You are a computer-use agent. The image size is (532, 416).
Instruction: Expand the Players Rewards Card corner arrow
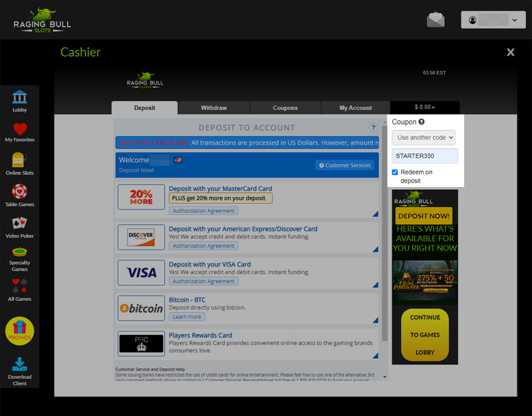click(x=375, y=355)
